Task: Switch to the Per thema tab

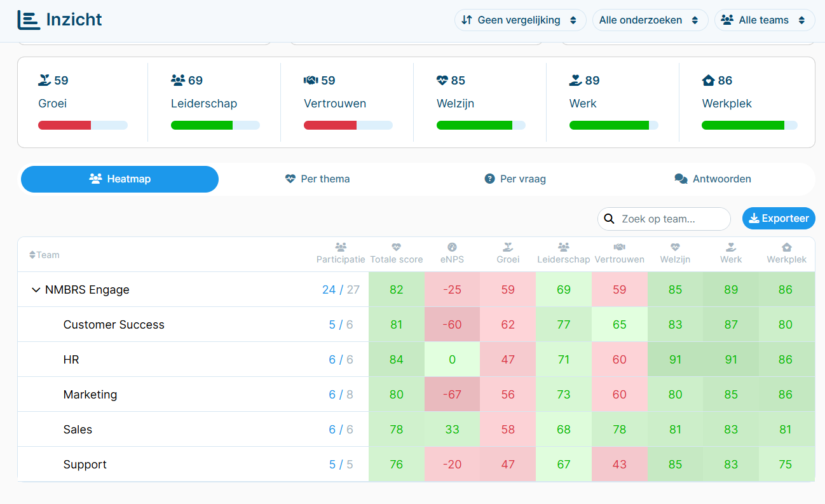Action: (x=318, y=179)
